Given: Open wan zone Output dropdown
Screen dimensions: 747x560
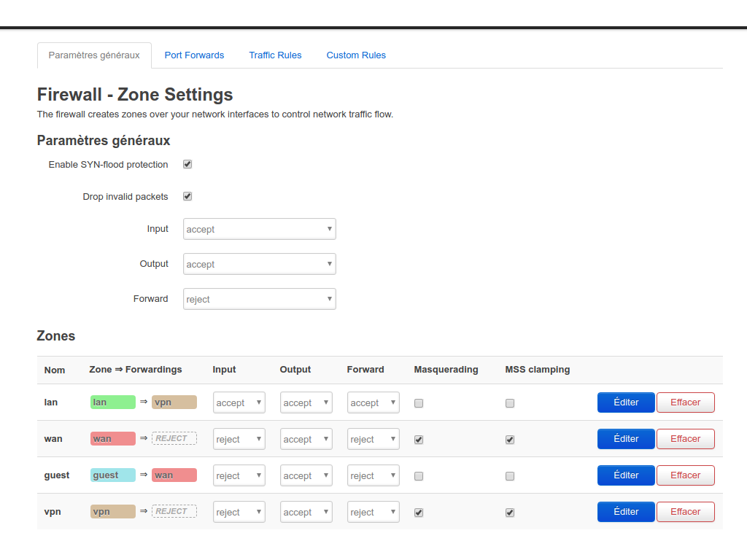Looking at the screenshot, I should 306,439.
